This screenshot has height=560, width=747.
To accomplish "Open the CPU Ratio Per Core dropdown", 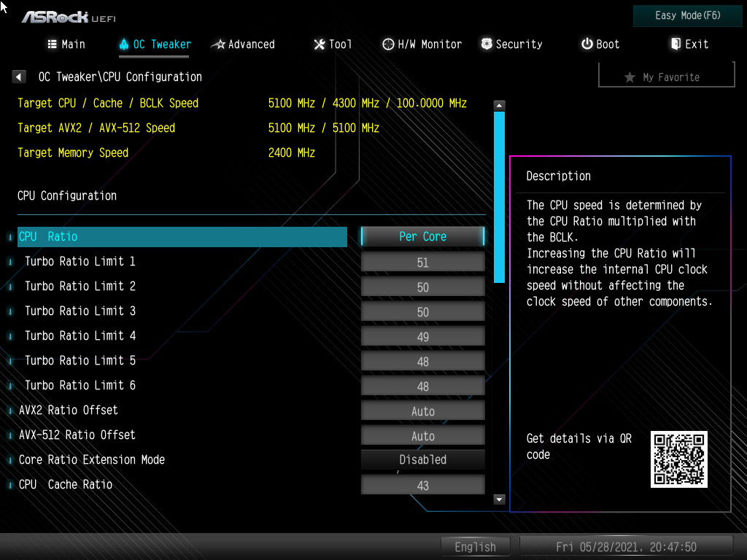I will pos(422,236).
